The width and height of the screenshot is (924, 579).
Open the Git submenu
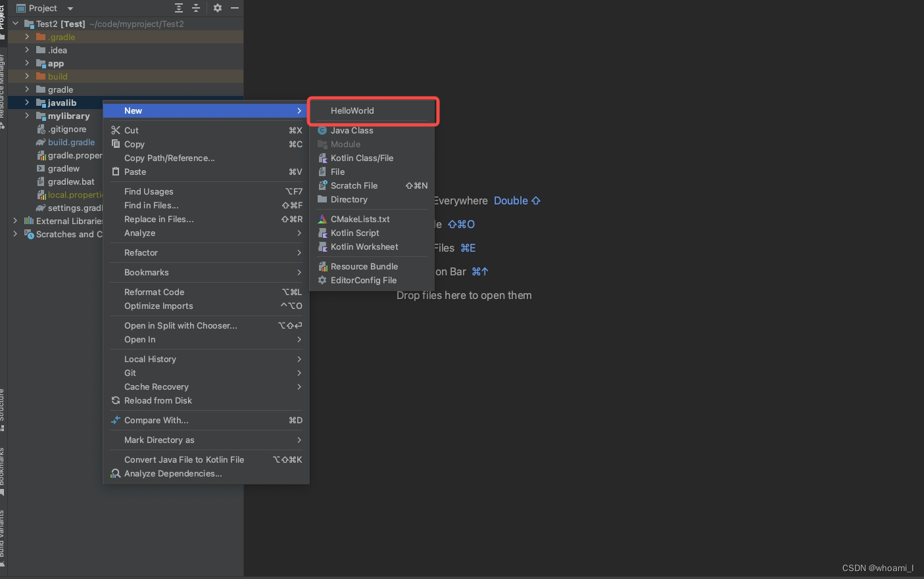coord(207,373)
